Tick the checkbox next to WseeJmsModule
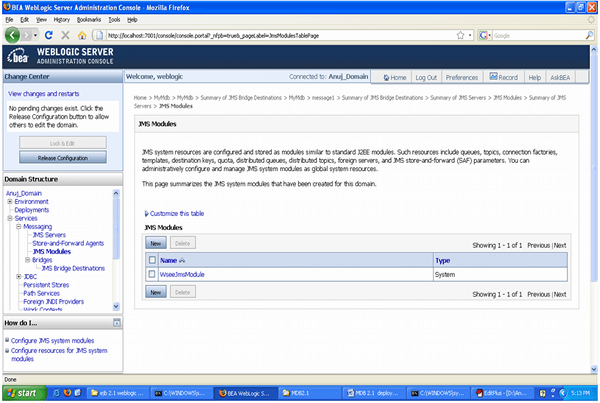The height and width of the screenshot is (403, 600). [x=152, y=273]
